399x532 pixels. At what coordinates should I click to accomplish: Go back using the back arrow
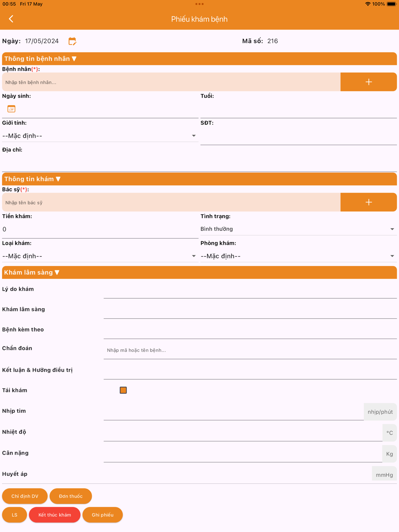point(11,19)
